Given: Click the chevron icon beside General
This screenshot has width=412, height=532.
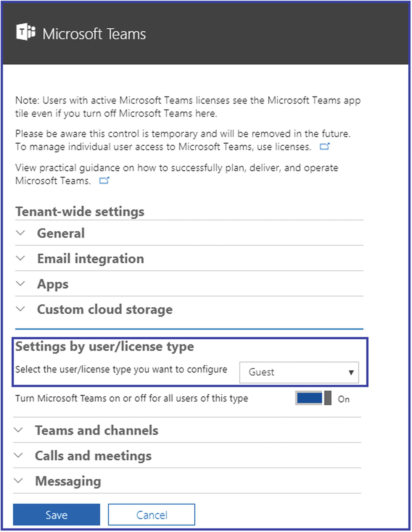Looking at the screenshot, I should (x=20, y=233).
